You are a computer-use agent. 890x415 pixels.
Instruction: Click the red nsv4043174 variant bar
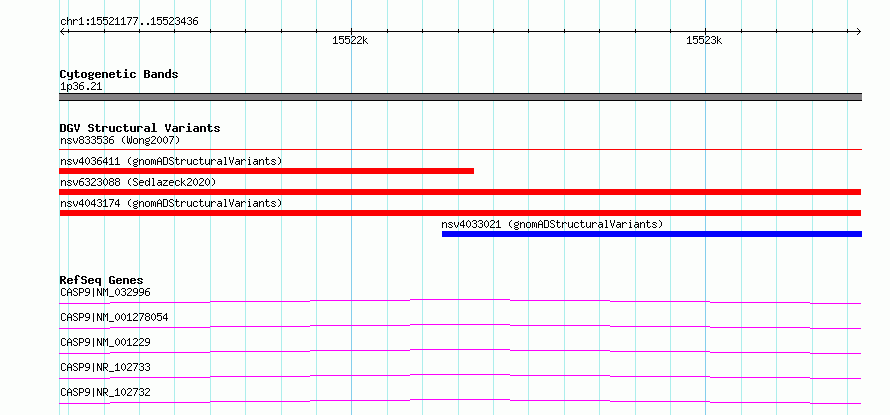460,213
